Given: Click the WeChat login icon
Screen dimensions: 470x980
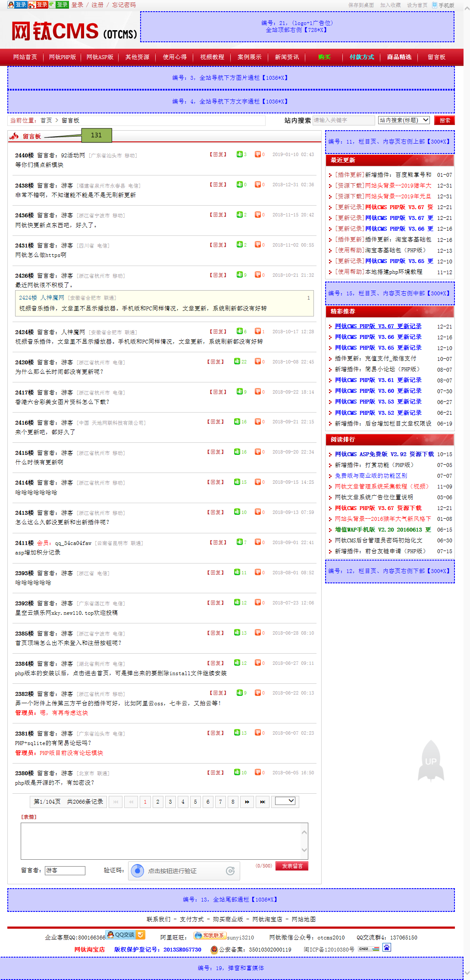Looking at the screenshot, I should tap(52, 5).
